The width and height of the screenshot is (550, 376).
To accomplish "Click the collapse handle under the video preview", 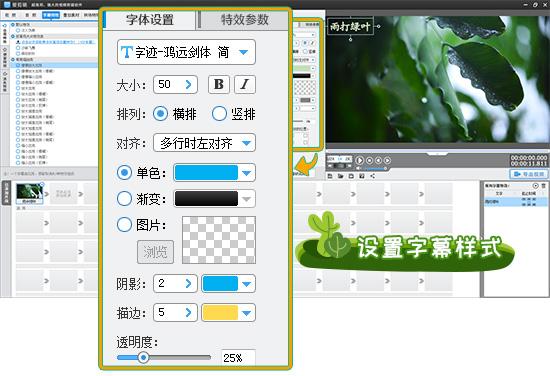I will [x=437, y=154].
